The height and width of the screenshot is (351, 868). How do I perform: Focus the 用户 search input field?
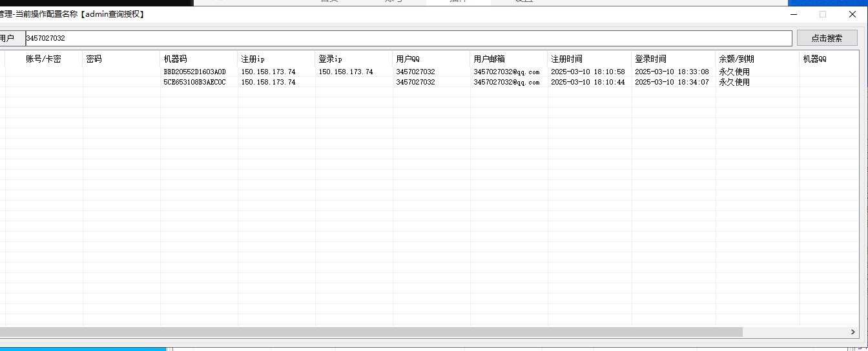[407, 38]
